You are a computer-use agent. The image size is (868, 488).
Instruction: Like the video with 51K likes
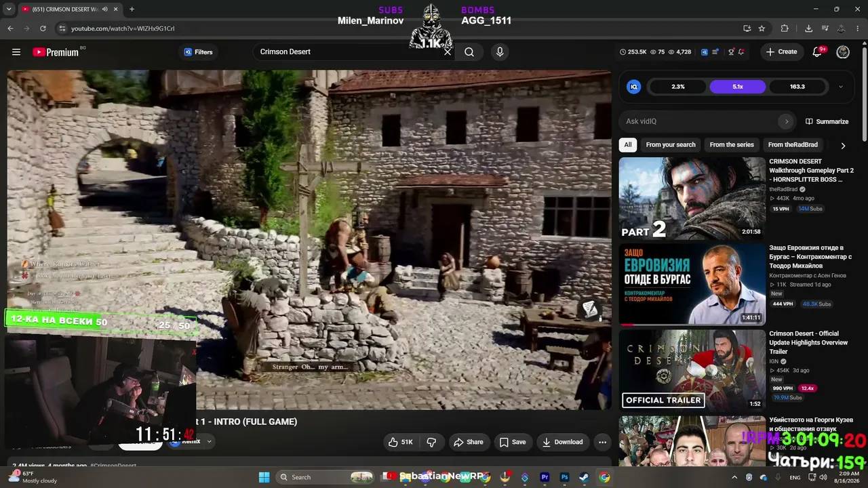(400, 442)
